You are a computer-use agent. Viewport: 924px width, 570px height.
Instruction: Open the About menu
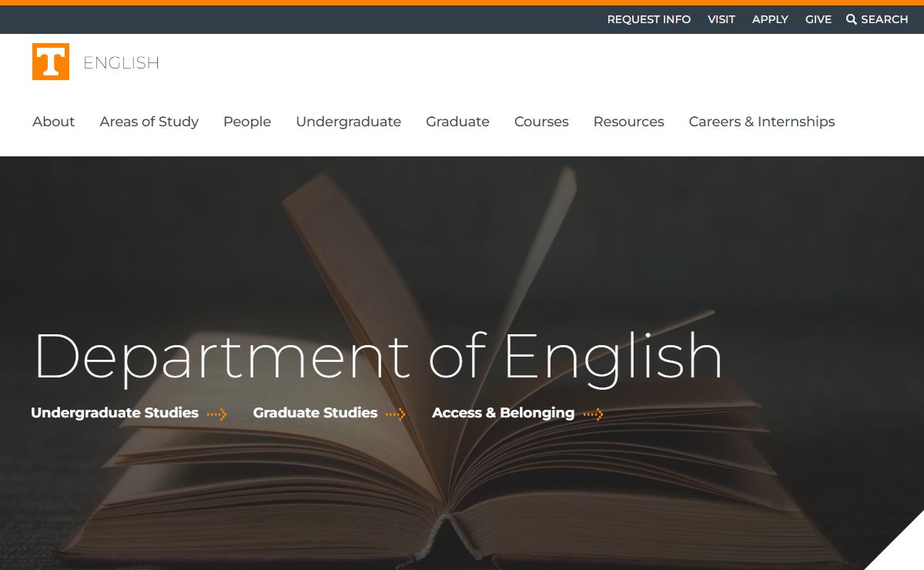pos(54,122)
